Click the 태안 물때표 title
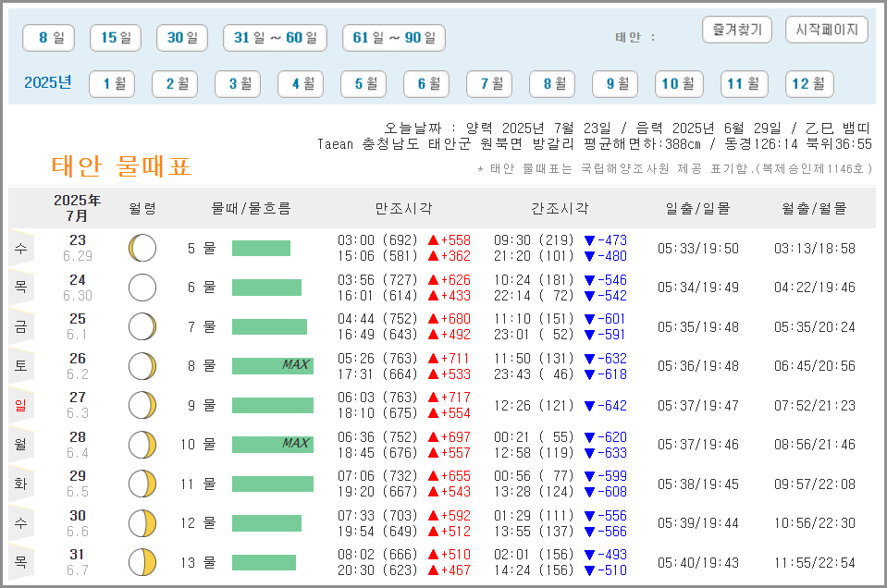The width and height of the screenshot is (887, 588). click(121, 166)
